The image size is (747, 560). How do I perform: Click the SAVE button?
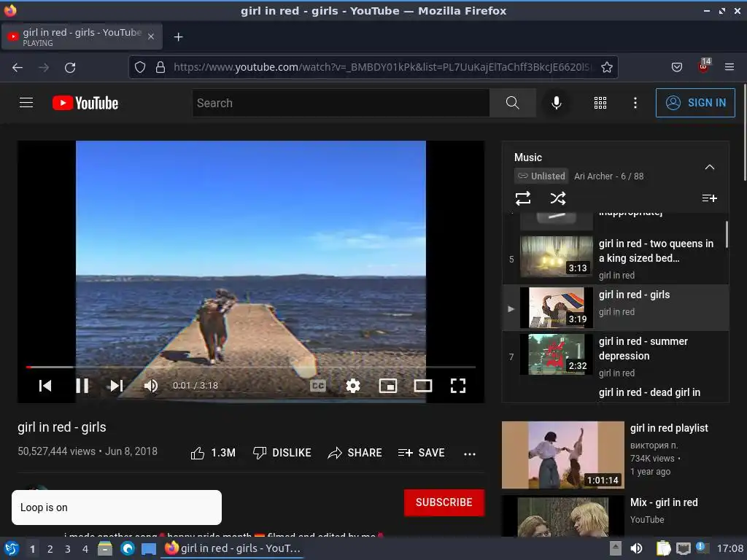point(421,453)
